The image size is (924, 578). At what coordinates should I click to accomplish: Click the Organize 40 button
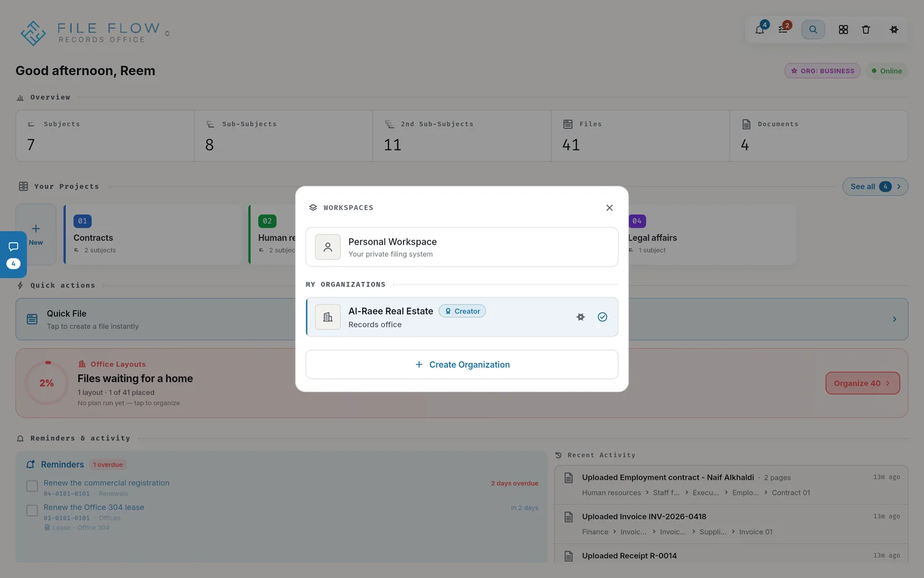862,383
